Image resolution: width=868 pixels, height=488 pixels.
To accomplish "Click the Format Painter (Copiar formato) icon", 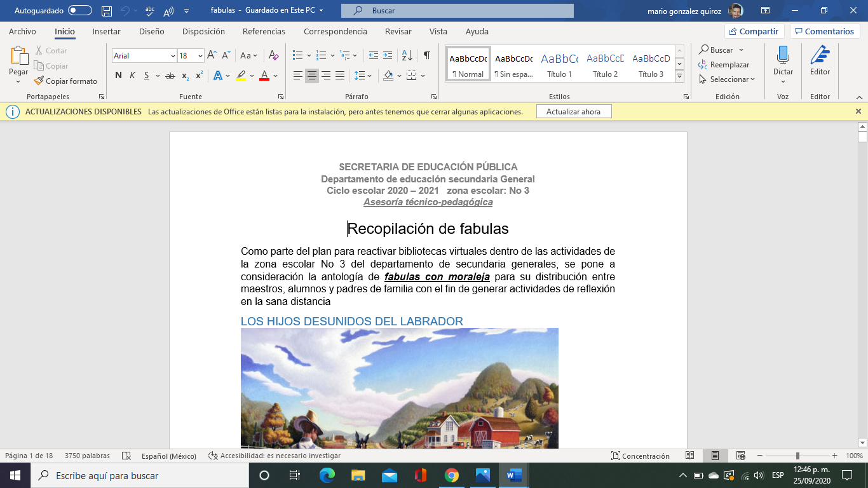I will (39, 81).
